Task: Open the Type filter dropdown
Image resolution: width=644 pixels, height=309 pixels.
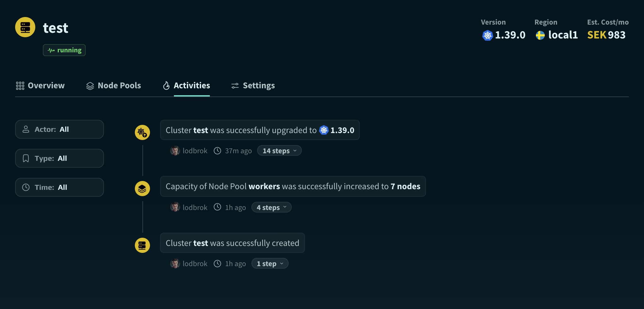Action: tap(60, 158)
